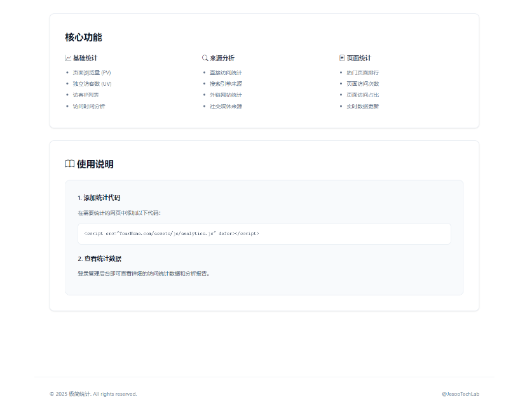Screen dimensions: 532x404
Task: Click the line chart icon beside 基础统计
Action: (x=68, y=58)
